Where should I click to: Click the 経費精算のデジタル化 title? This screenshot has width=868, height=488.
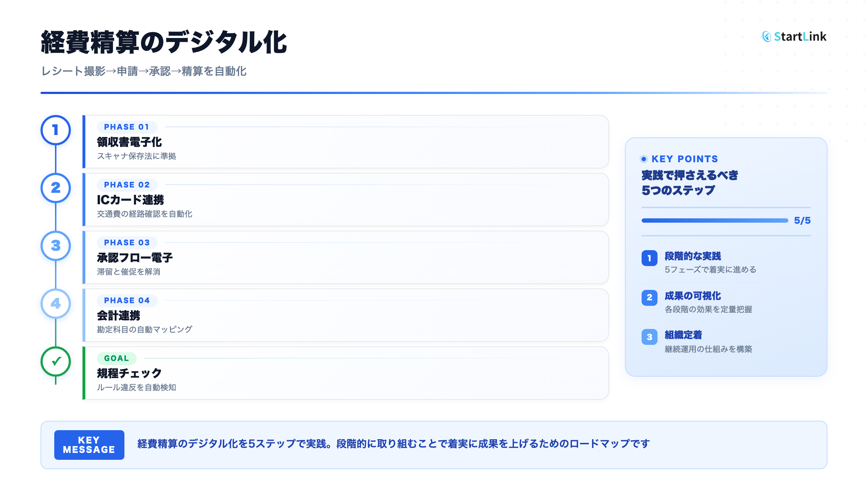(164, 43)
